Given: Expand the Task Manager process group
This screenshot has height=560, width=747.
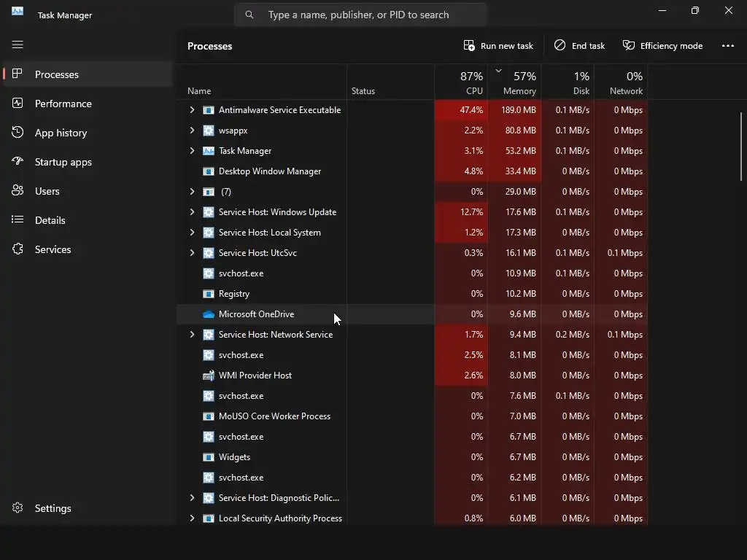Looking at the screenshot, I should [x=192, y=151].
